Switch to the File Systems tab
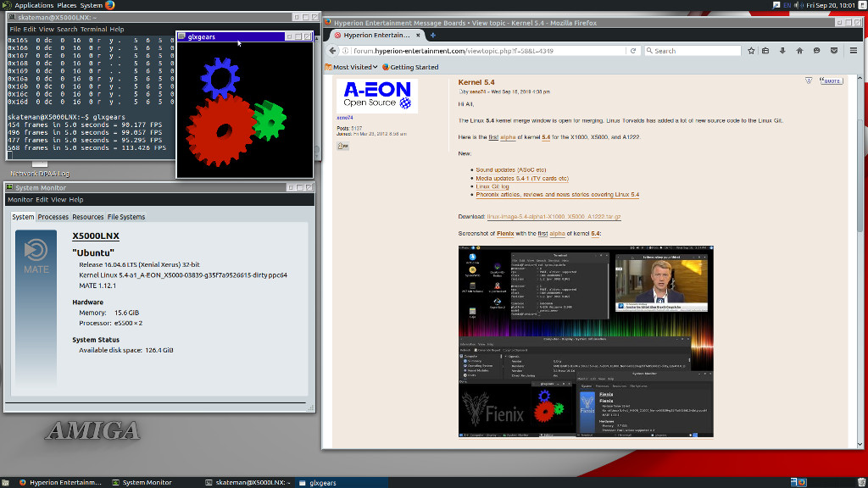Image resolution: width=868 pixels, height=488 pixels. pos(126,217)
